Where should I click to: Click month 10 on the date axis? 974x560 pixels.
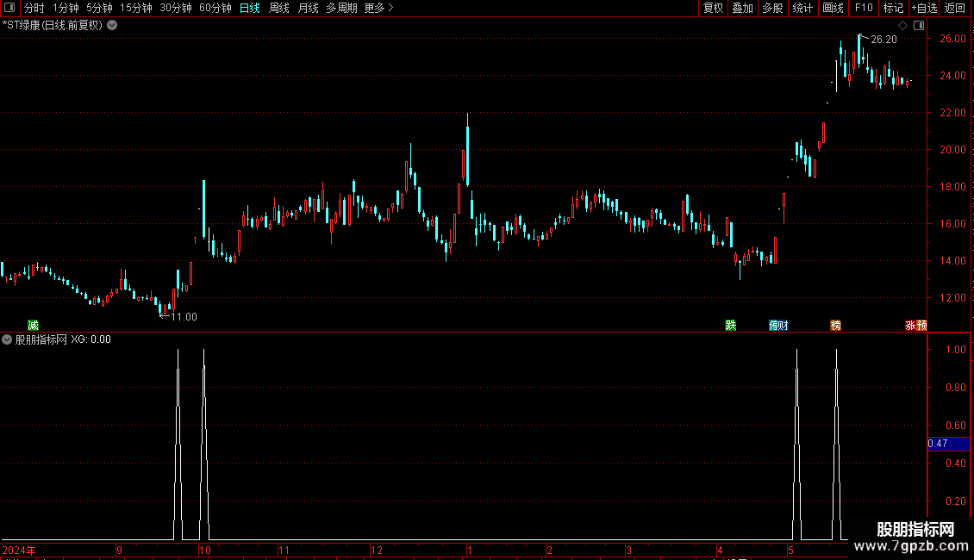(x=206, y=550)
